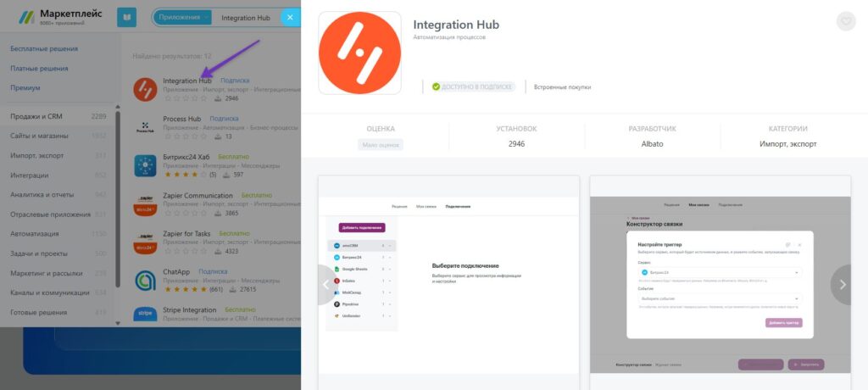Select Интеграции category

click(58, 175)
